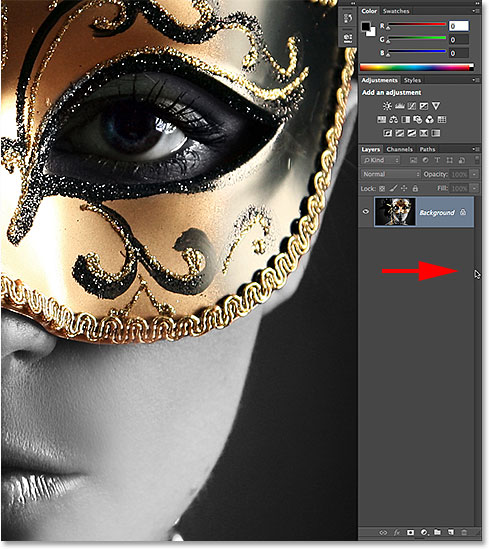Viewport: 489px width, 549px height.
Task: Delete layer with trash icon
Action: 464,533
